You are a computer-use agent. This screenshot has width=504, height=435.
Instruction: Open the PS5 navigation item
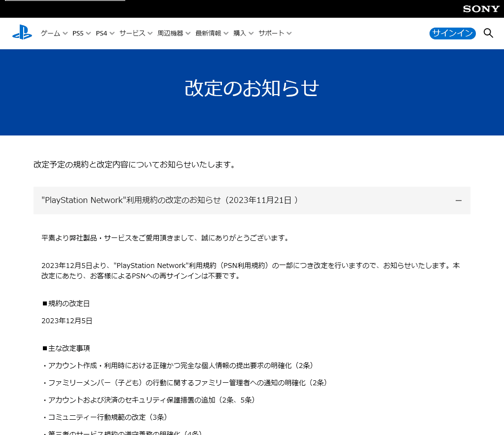point(78,33)
